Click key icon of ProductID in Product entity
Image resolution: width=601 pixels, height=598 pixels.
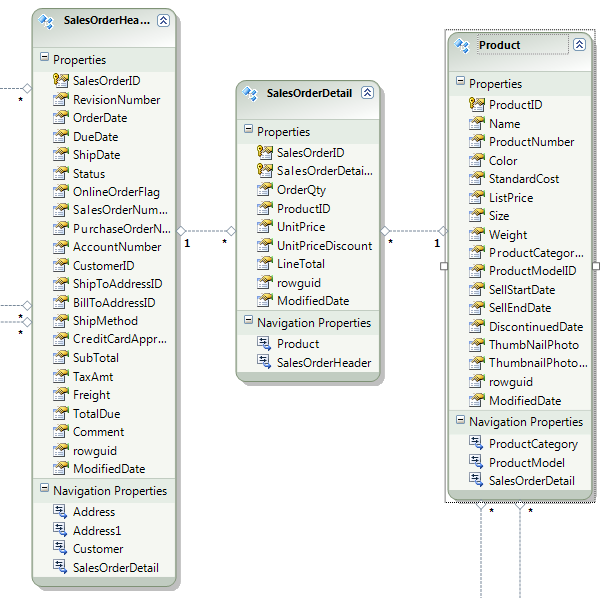[476, 104]
